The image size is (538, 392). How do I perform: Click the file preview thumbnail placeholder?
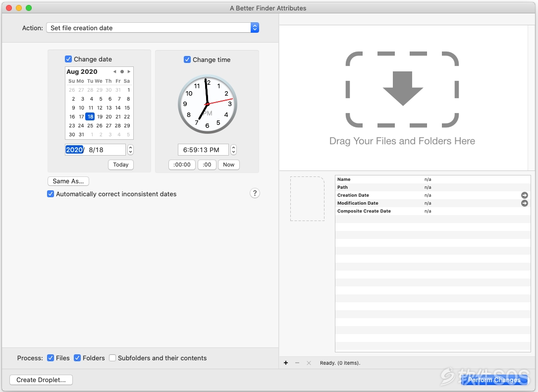click(x=308, y=199)
